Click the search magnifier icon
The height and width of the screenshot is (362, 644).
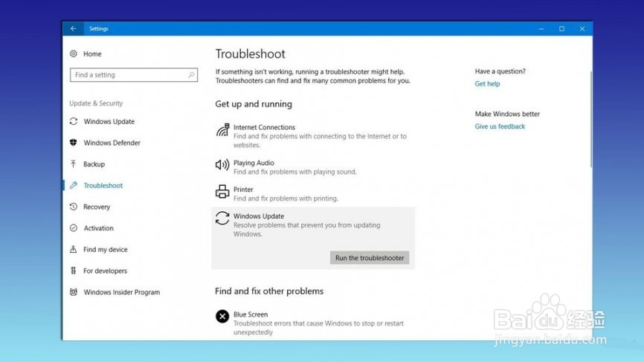(x=191, y=74)
